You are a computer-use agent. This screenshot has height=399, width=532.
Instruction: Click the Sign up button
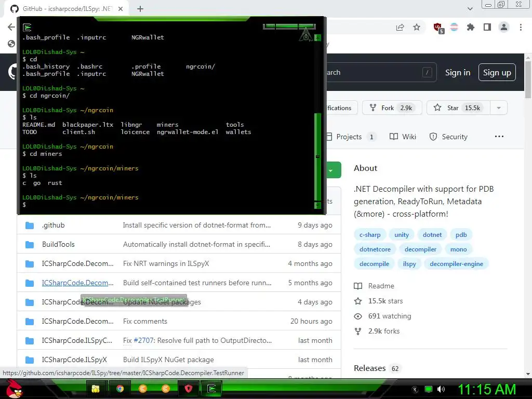coord(497,73)
